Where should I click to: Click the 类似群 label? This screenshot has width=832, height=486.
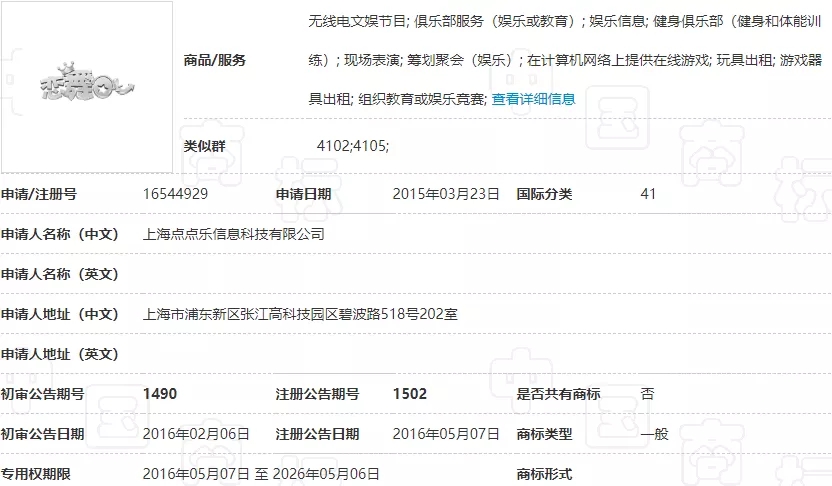tap(205, 146)
